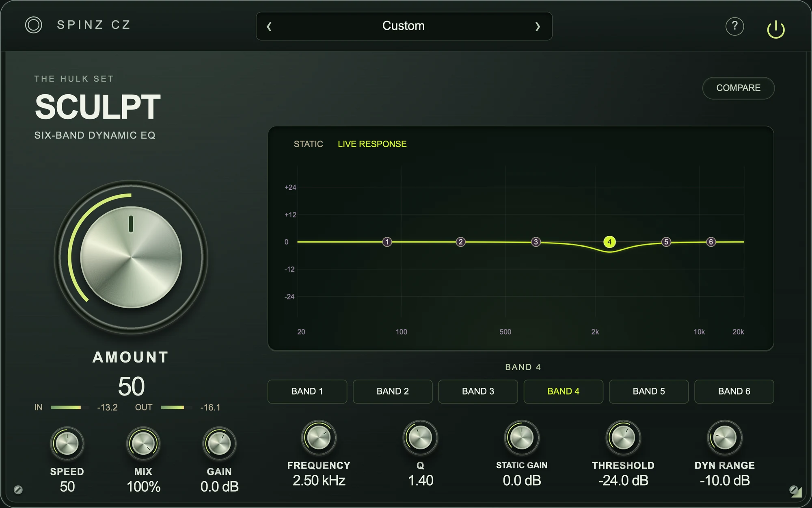This screenshot has width=812, height=508.
Task: Select the active BAND 4 button
Action: (564, 391)
